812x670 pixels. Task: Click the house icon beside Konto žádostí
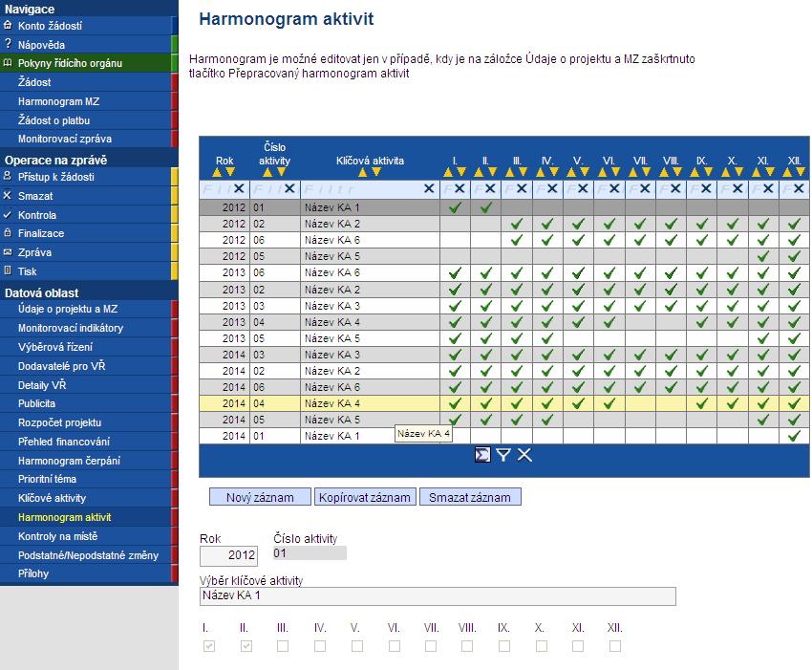(x=8, y=25)
